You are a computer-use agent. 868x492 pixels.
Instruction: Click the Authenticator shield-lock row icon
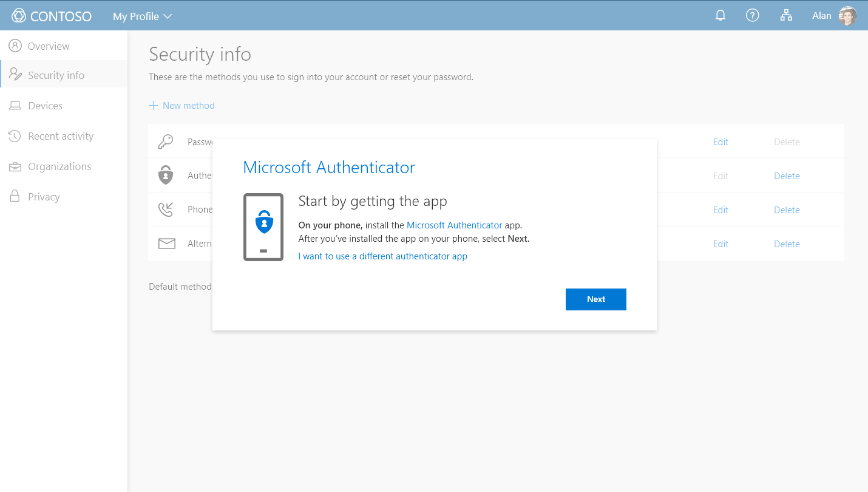coord(166,176)
